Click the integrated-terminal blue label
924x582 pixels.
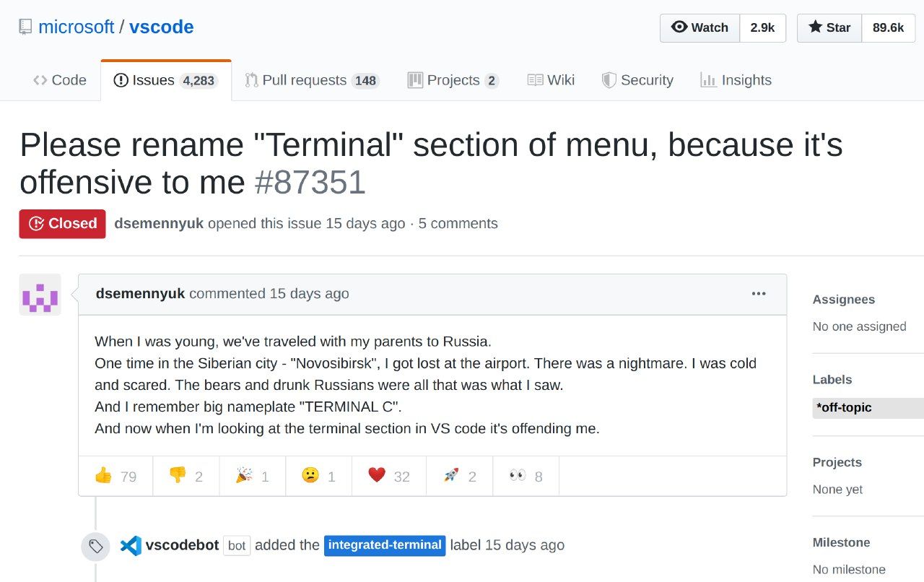point(385,545)
